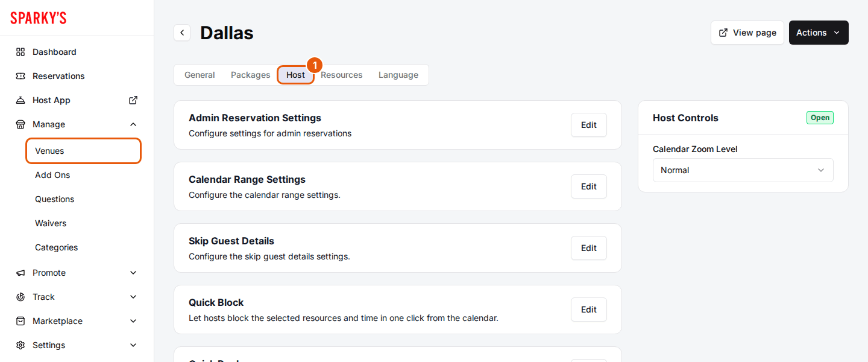Click the Host Controls heading
Screen dimensions: 868x362
685,118
